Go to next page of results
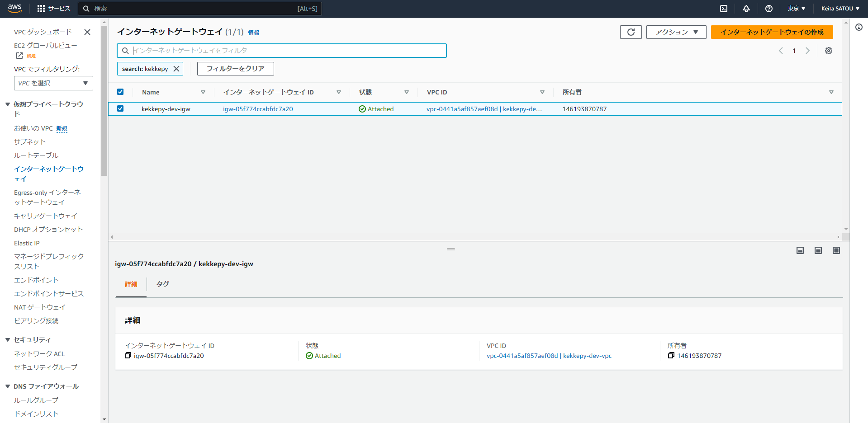This screenshot has width=868, height=423. pyautogui.click(x=807, y=51)
